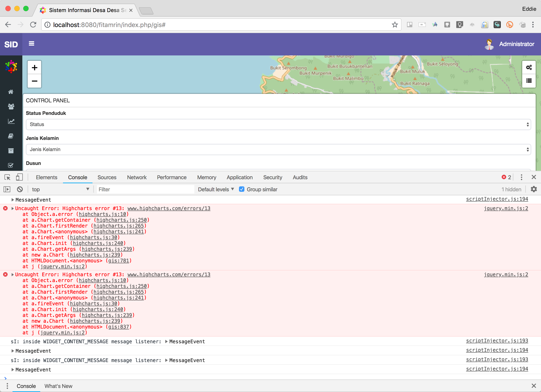Open the top context selector

[x=61, y=189]
